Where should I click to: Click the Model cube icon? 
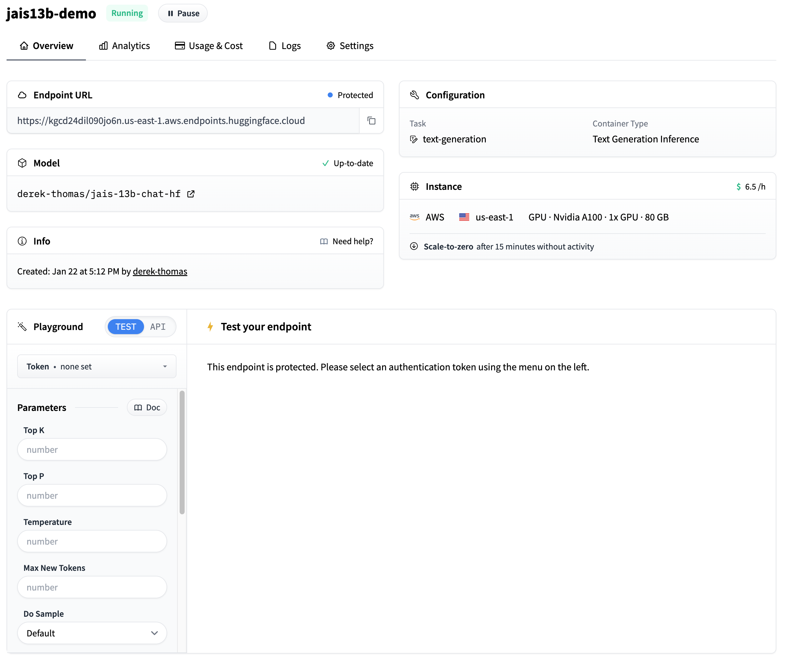(22, 163)
